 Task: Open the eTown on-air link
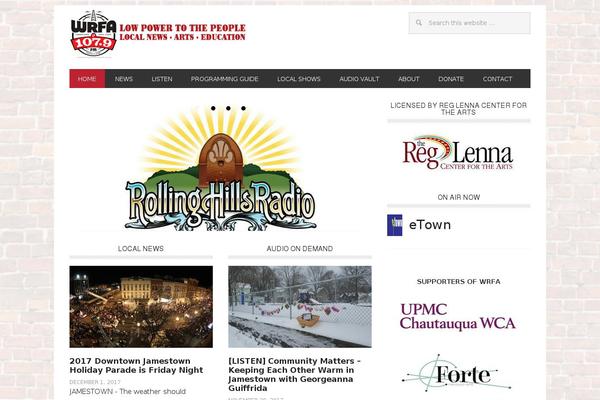click(430, 225)
